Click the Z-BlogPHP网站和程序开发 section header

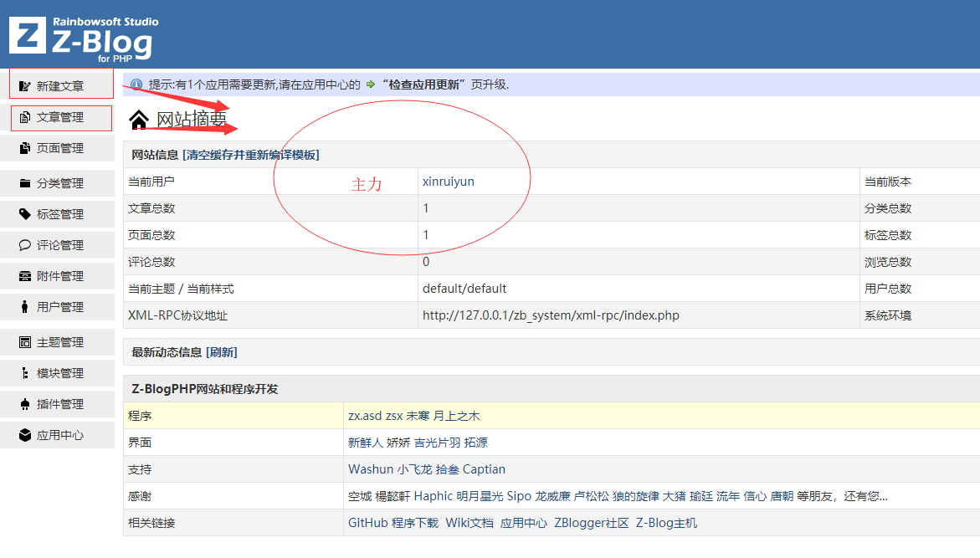point(204,389)
